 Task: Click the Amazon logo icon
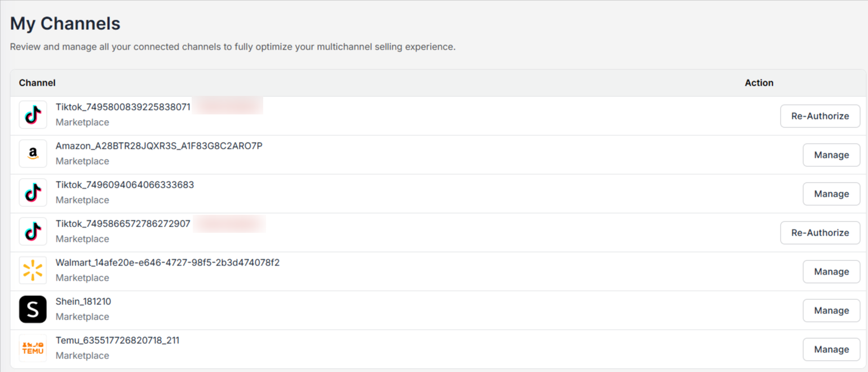(x=33, y=154)
